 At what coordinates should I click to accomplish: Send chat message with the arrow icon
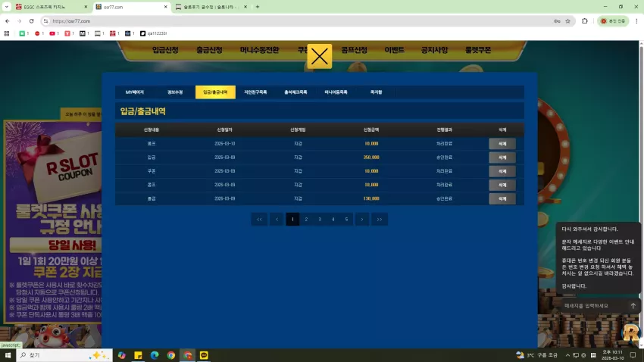pyautogui.click(x=633, y=306)
